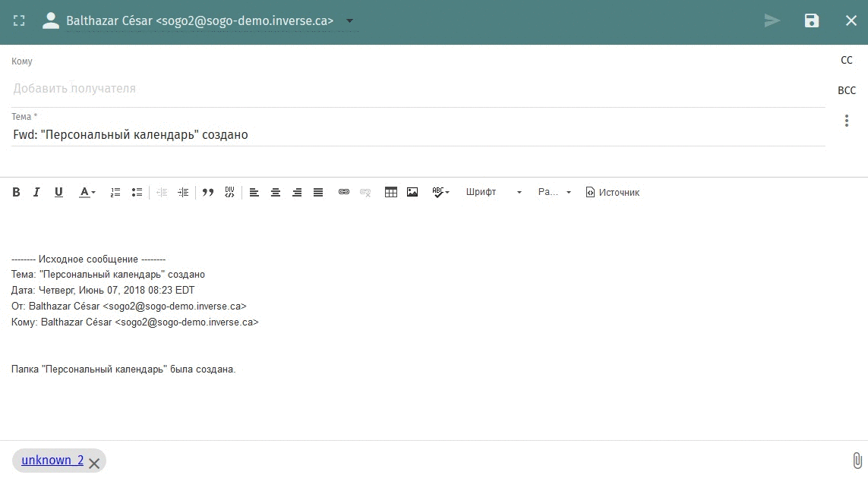The width and height of the screenshot is (868, 478).
Task: Expand the message editor to fullscreen
Action: (20, 20)
